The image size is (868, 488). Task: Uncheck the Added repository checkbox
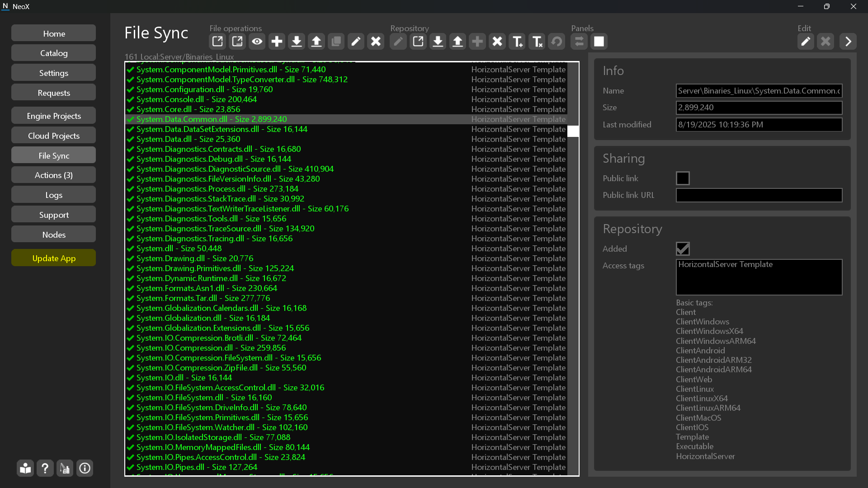tap(683, 249)
